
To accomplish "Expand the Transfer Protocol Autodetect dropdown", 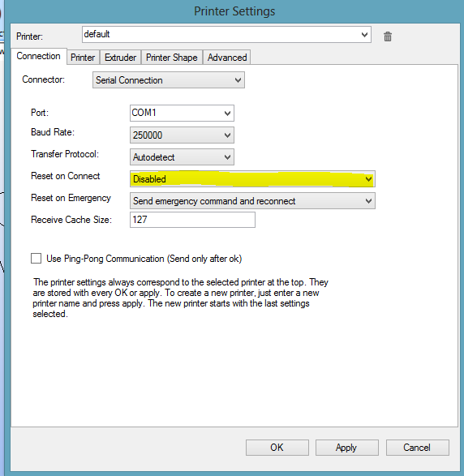I will coord(182,157).
